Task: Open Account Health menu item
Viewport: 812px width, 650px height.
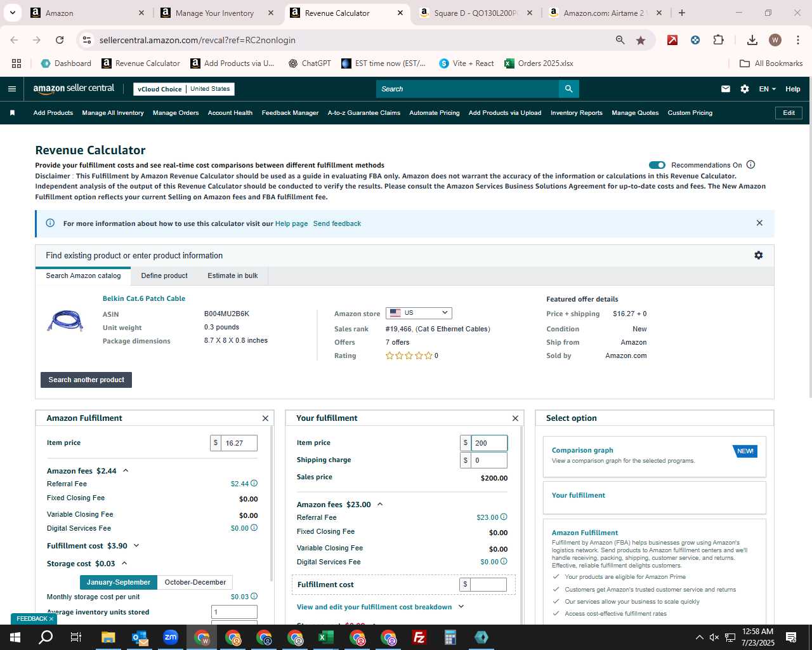Action: click(x=230, y=113)
